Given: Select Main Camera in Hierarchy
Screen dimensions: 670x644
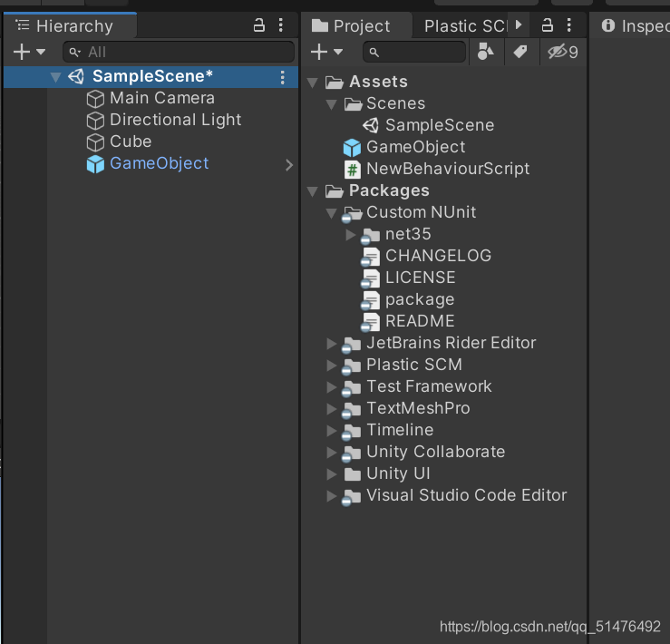Looking at the screenshot, I should (x=162, y=98).
